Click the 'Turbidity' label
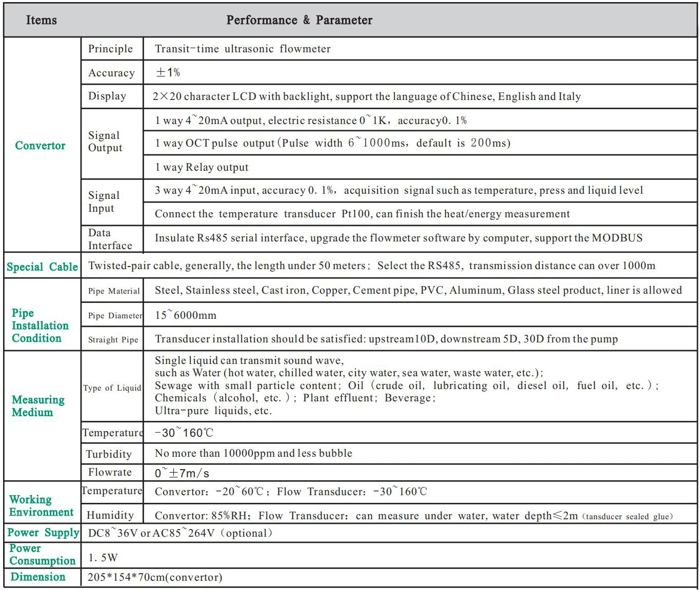 [109, 454]
